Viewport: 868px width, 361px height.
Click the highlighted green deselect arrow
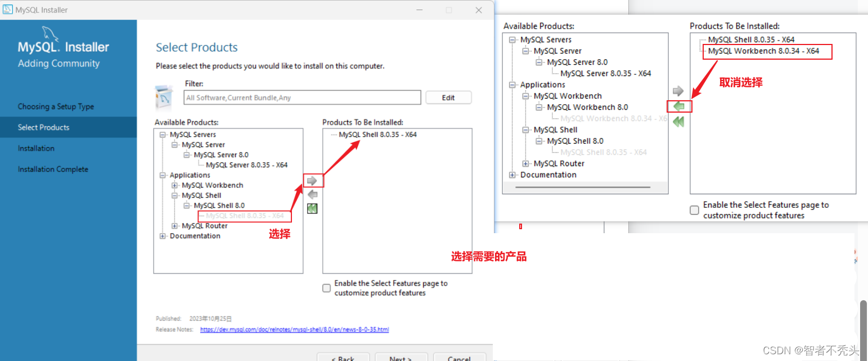pyautogui.click(x=679, y=106)
